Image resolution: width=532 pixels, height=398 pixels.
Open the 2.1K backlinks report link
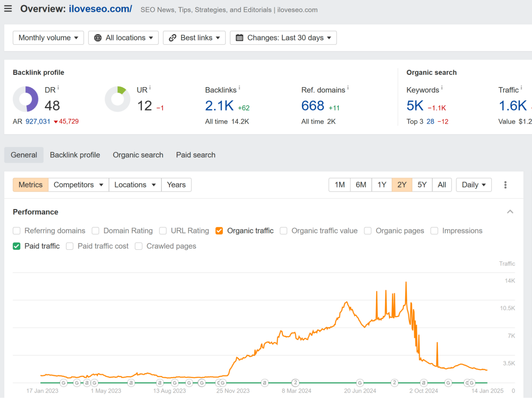click(x=219, y=106)
